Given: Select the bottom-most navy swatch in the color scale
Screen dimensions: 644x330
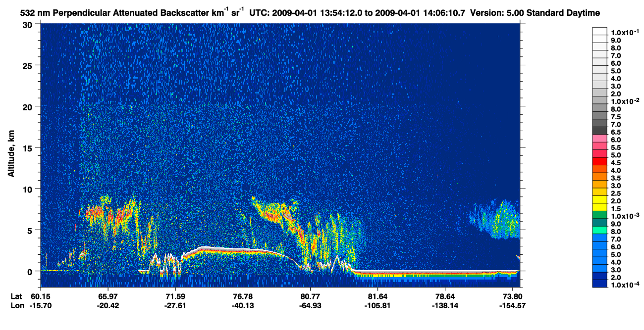Looking at the screenshot, I should pyautogui.click(x=599, y=283).
